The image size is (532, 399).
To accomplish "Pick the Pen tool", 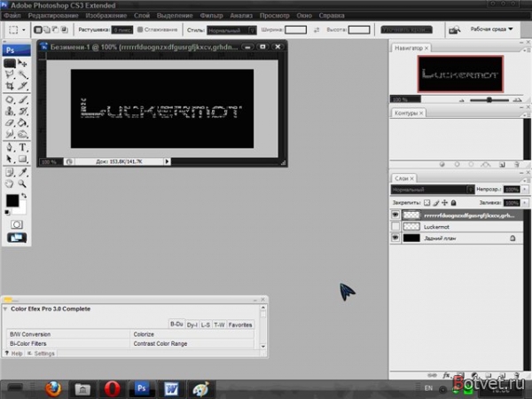I will click(x=10, y=147).
